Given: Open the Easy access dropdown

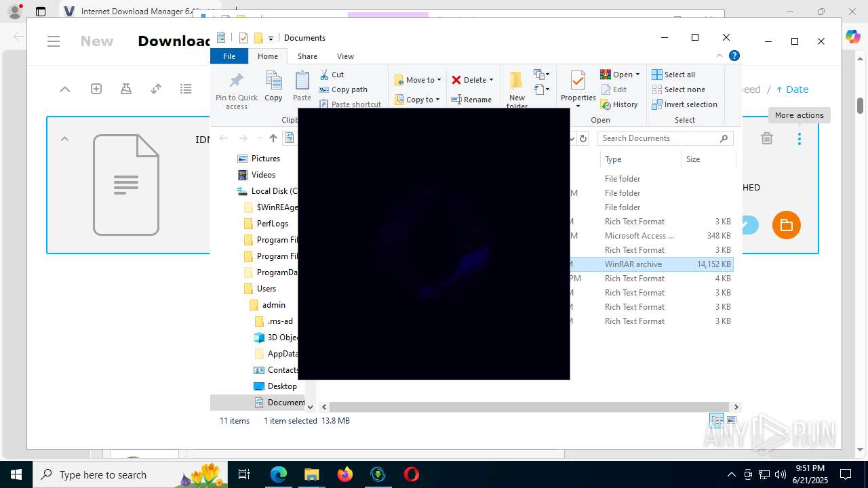Looking at the screenshot, I should pos(541,89).
